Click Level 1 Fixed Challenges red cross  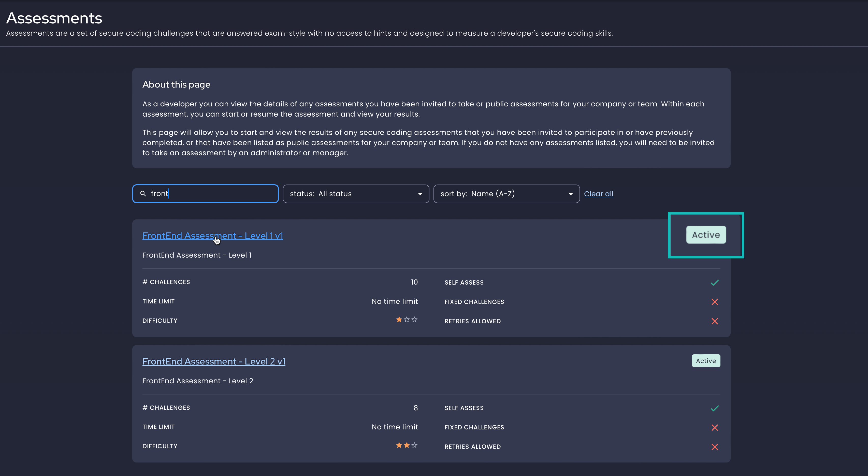click(715, 302)
